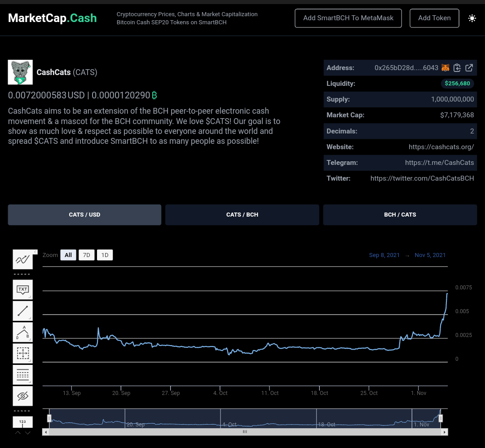Screen dimensions: 485x448
Task: Set chart zoom to 7D
Action: (x=87, y=255)
